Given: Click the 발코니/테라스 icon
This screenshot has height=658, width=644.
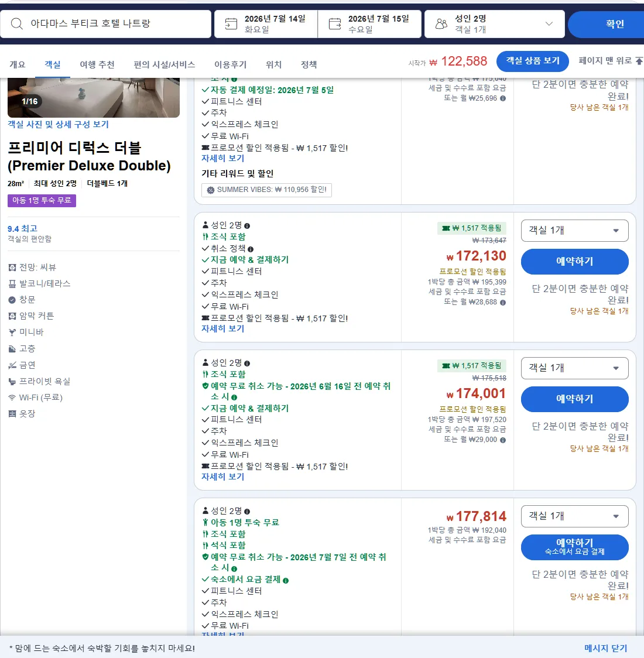Looking at the screenshot, I should pyautogui.click(x=12, y=284).
